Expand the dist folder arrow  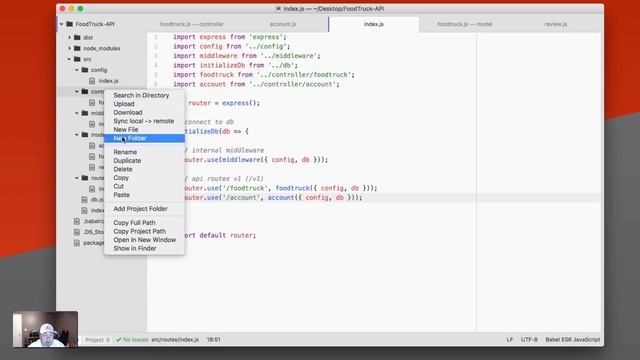click(69, 37)
